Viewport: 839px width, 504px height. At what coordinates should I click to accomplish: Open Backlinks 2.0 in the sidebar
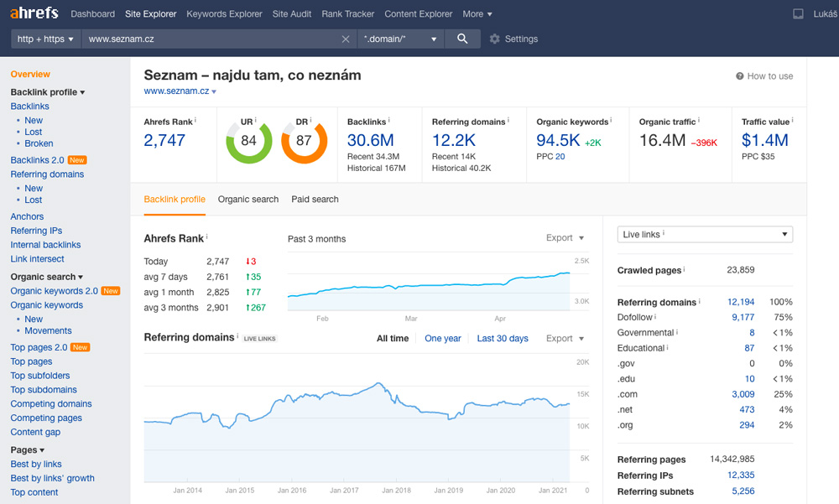pos(37,160)
